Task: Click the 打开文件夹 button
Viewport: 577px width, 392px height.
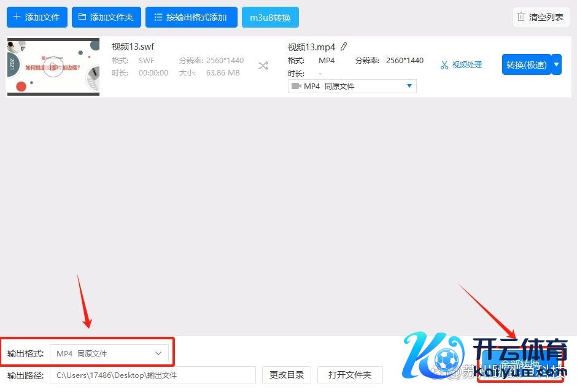Action: click(x=350, y=375)
